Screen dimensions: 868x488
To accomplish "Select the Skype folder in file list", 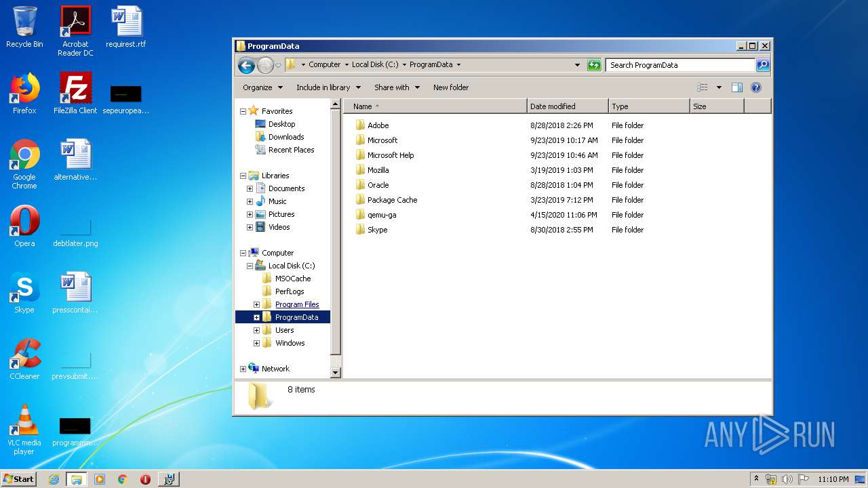I will click(377, 230).
